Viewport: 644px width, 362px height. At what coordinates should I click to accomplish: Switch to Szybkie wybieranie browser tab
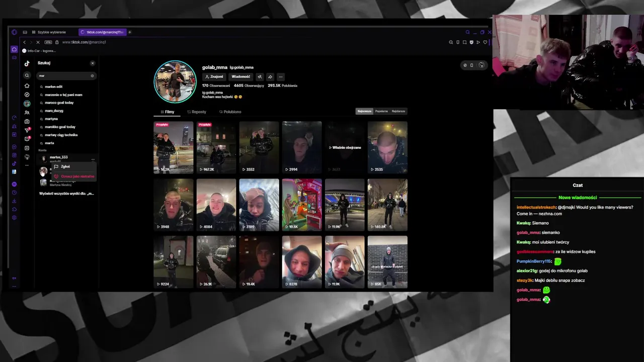pyautogui.click(x=48, y=32)
